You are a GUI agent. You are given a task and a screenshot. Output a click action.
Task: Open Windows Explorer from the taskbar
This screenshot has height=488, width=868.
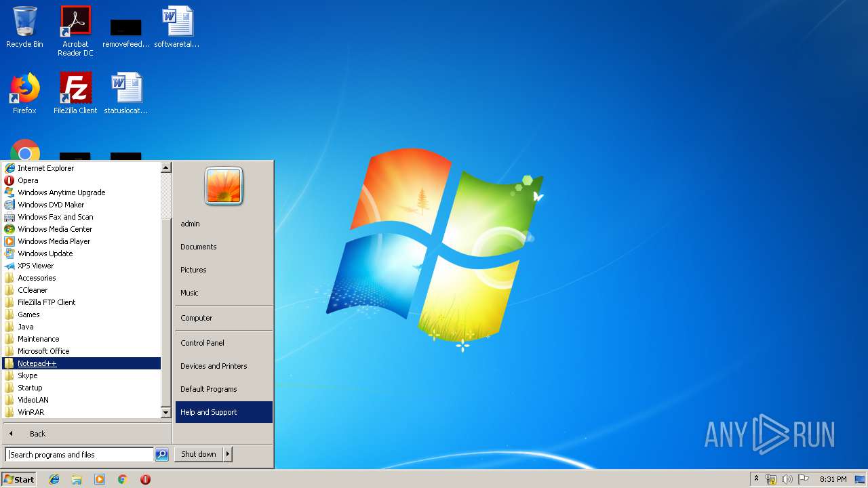pos(77,479)
